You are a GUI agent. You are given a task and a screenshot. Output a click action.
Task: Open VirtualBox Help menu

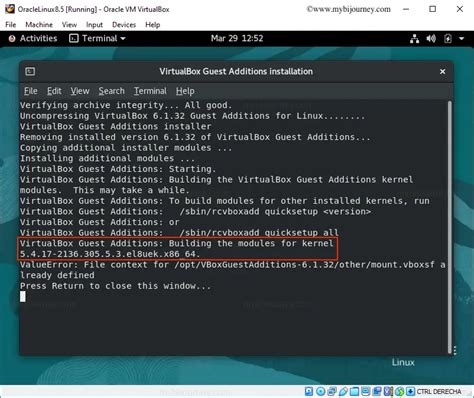pos(153,25)
